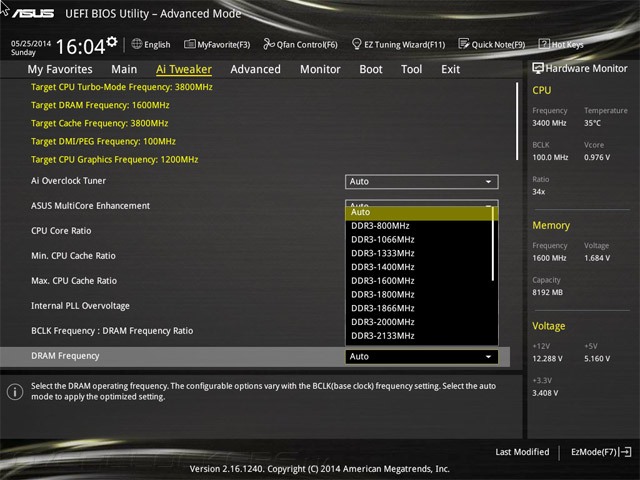This screenshot has height=480, width=640.
Task: Show Hot Keys question mark icon
Action: coord(544,44)
